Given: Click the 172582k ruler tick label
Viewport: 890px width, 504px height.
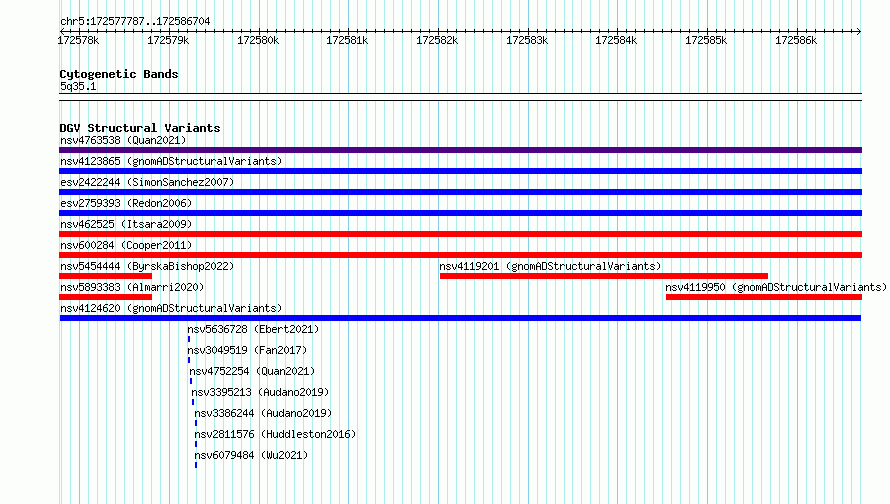Looking at the screenshot, I should 437,40.
